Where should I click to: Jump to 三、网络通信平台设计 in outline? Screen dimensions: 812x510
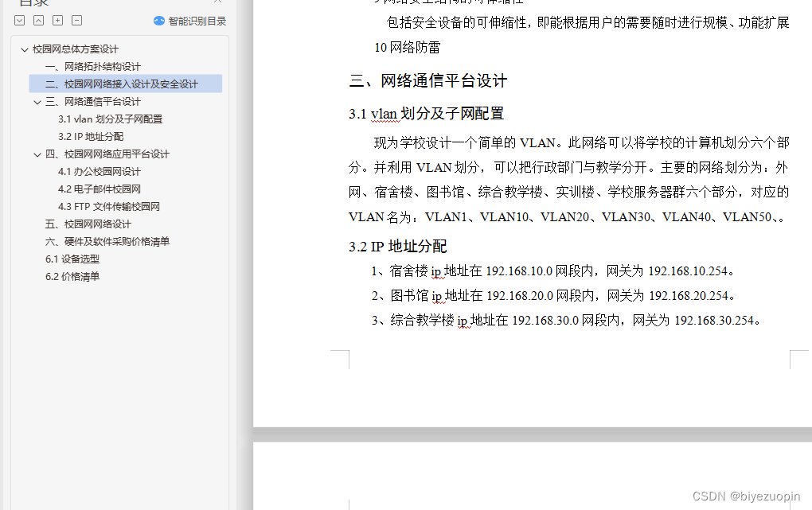[93, 102]
